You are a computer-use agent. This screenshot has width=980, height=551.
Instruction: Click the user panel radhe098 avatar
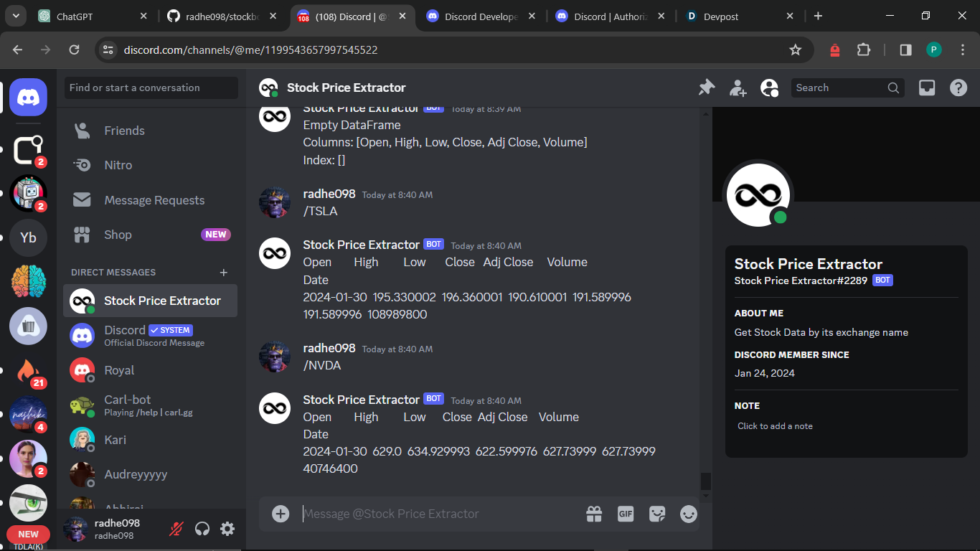coord(76,529)
